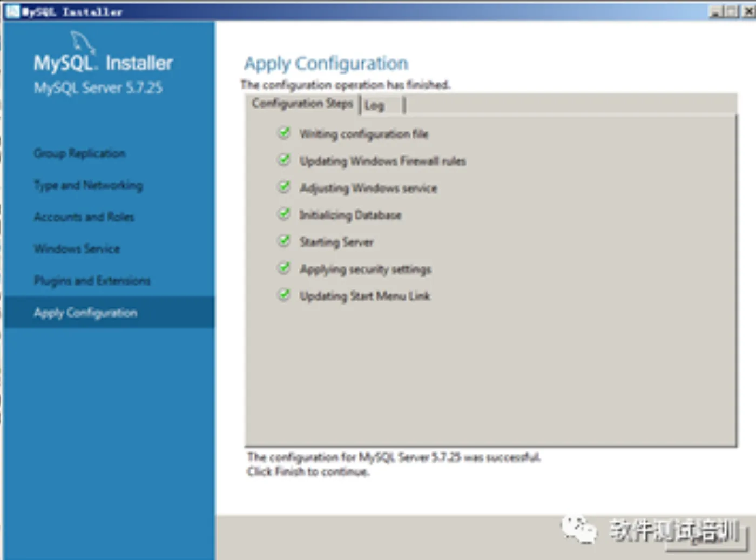The image size is (756, 560).
Task: Choose Plugins and Extensions in the sidebar
Action: (x=92, y=281)
